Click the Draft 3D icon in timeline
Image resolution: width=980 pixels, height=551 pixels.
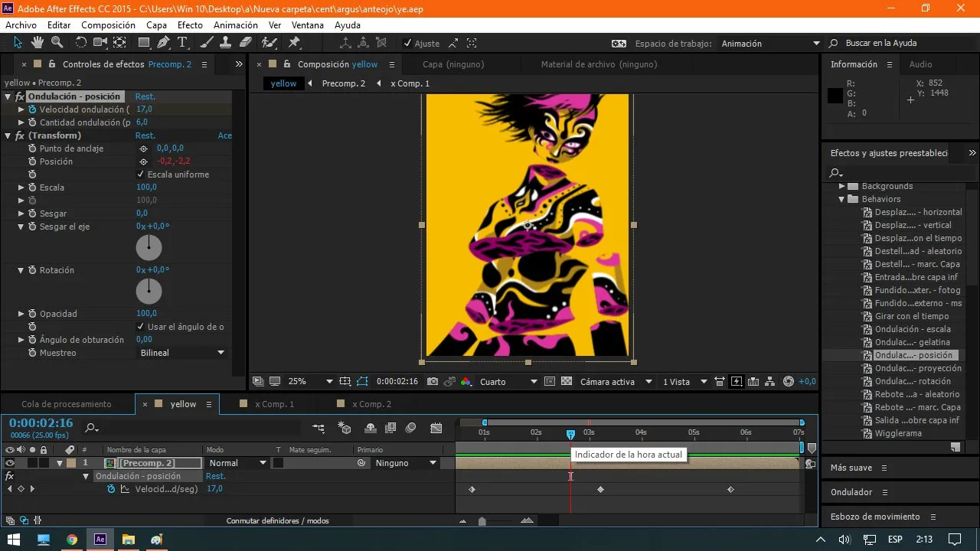coord(345,428)
